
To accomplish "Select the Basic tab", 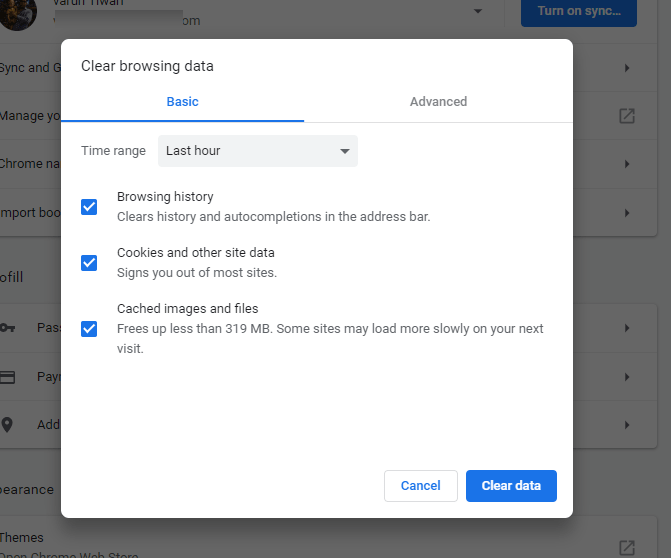I will 182,101.
